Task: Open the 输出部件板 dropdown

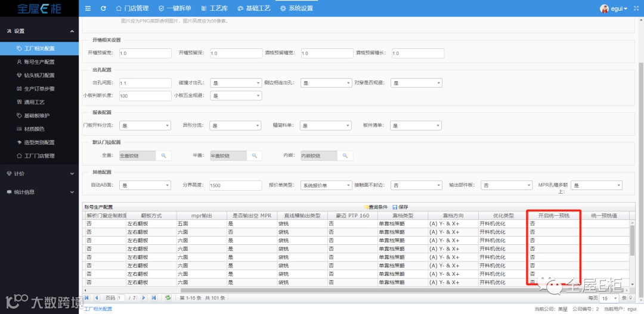Action: click(x=507, y=185)
